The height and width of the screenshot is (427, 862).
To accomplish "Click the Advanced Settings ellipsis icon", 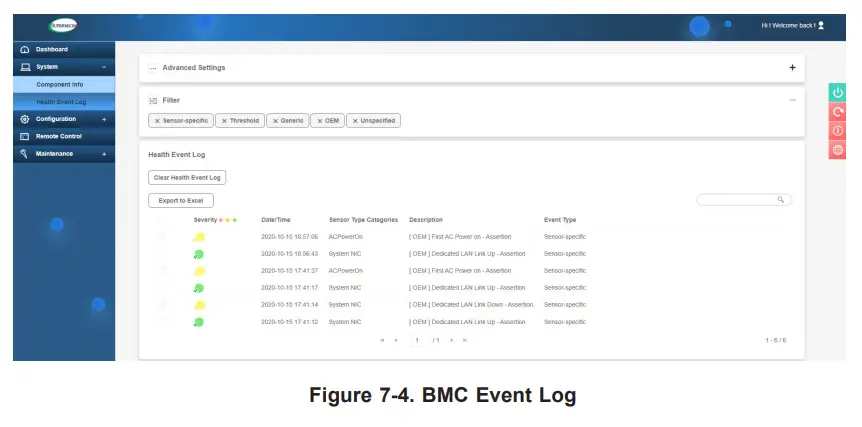I will [153, 68].
